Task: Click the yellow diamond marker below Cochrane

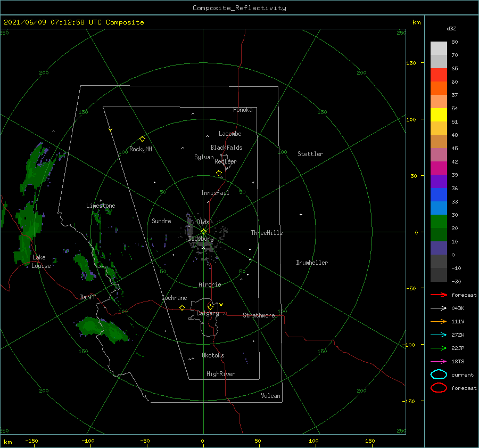Action: 183,307
